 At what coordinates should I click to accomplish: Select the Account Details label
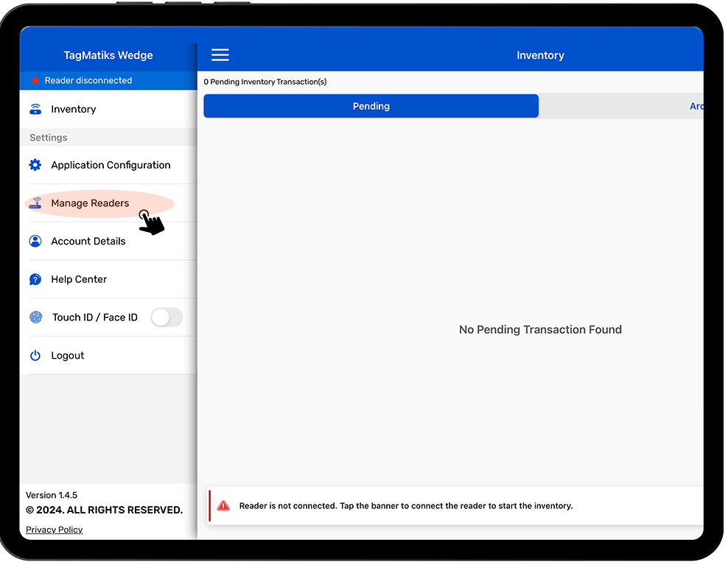(88, 242)
